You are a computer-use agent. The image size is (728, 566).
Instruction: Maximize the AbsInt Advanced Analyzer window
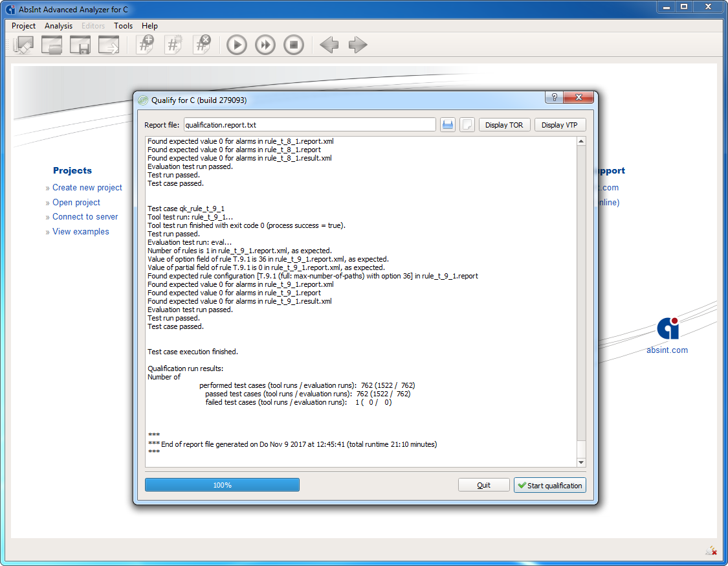tap(684, 7)
